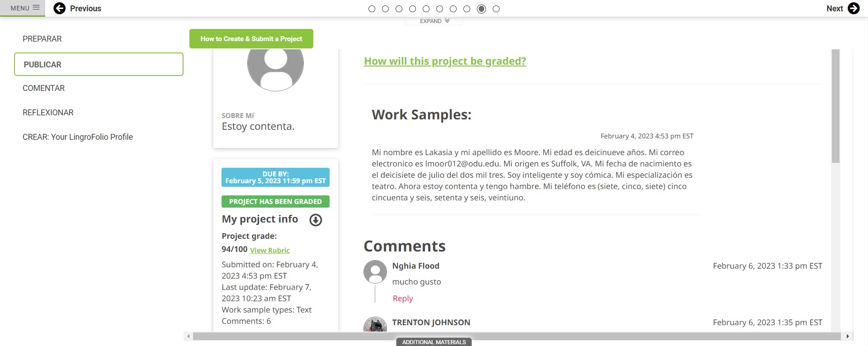
Task: Open the PUBLICAR section
Action: click(x=99, y=64)
